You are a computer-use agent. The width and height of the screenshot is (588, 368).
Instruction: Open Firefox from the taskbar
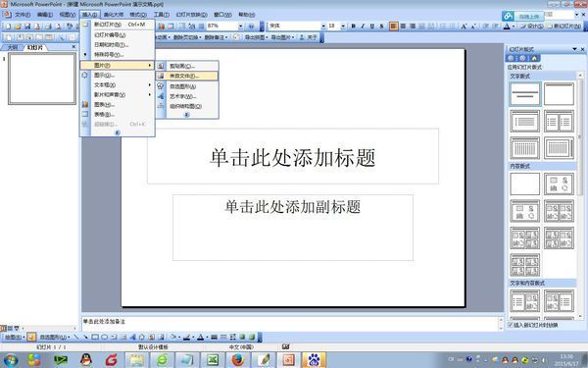pos(238,360)
